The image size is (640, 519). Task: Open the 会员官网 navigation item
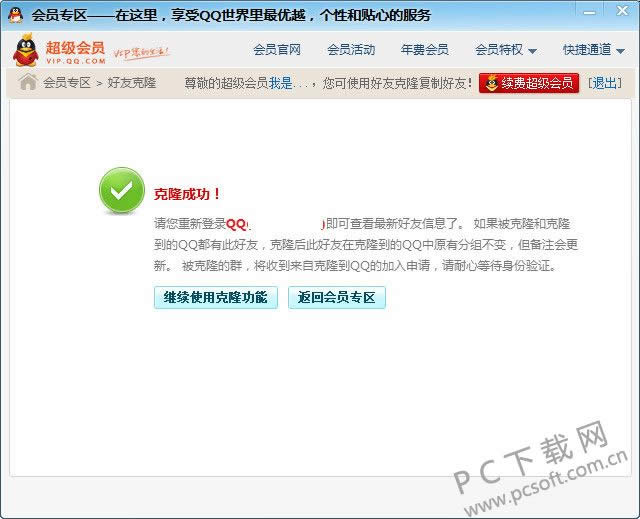pyautogui.click(x=277, y=50)
